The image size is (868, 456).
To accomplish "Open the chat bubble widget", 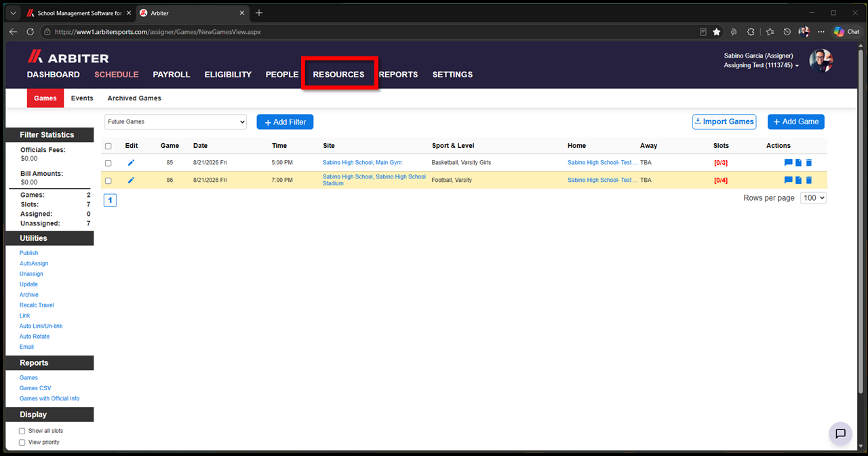I will click(x=840, y=434).
